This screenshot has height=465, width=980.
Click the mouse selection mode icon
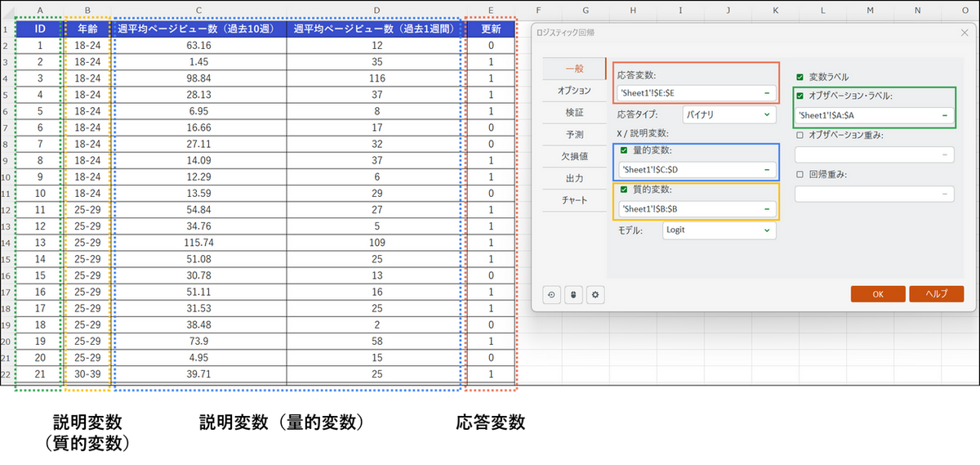tap(574, 295)
